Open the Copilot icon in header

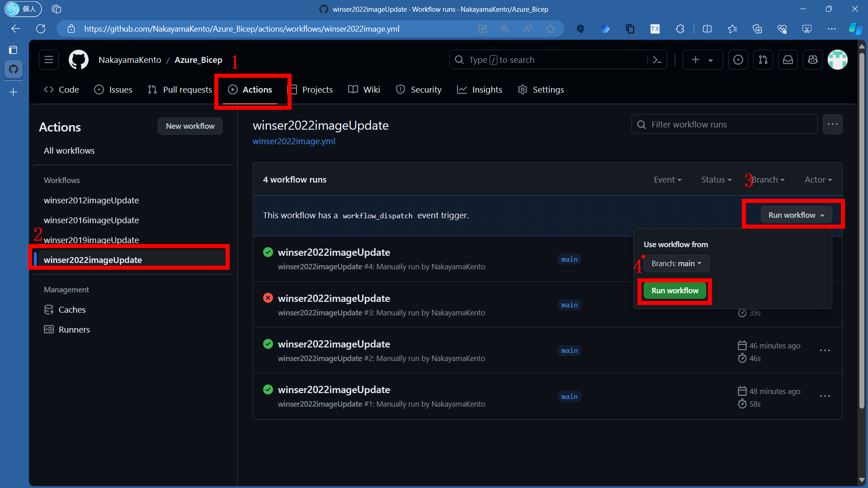[813, 60]
